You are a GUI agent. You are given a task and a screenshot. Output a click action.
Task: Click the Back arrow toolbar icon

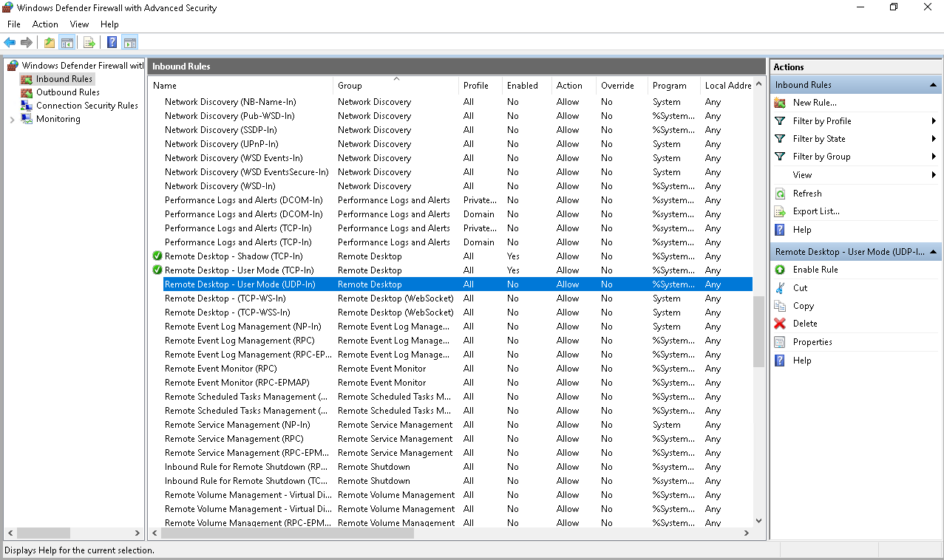(10, 42)
